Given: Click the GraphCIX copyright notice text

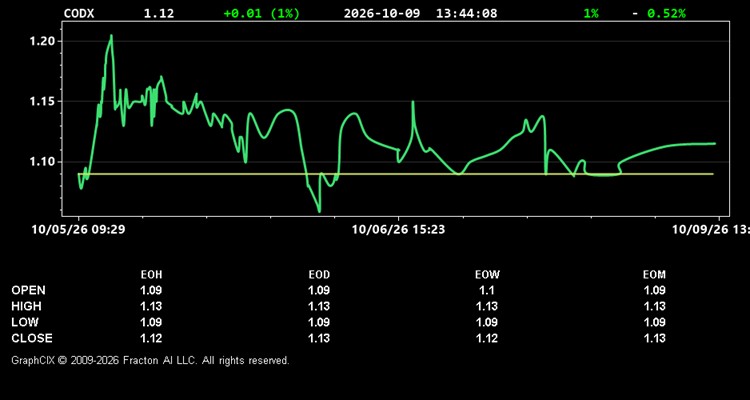Looking at the screenshot, I should point(150,360).
